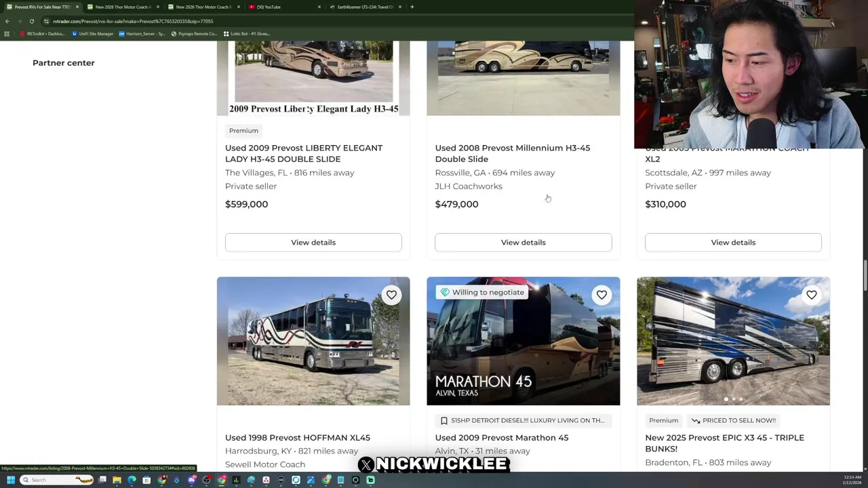The image size is (868, 488).
Task: Open the Partner center link
Action: pyautogui.click(x=64, y=62)
